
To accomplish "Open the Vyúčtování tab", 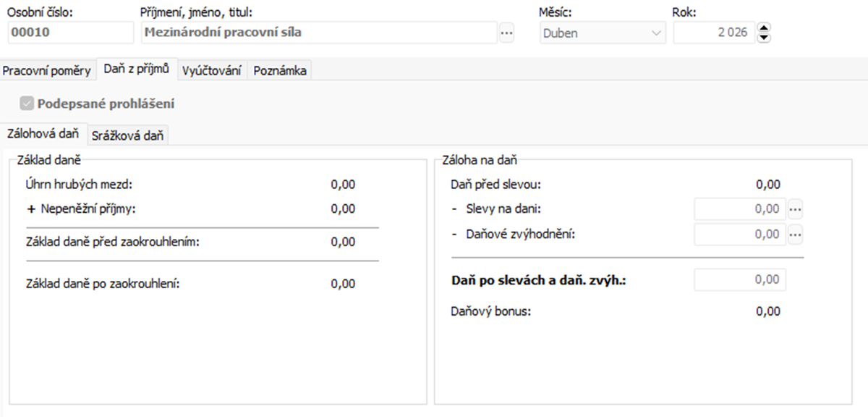I will click(211, 71).
